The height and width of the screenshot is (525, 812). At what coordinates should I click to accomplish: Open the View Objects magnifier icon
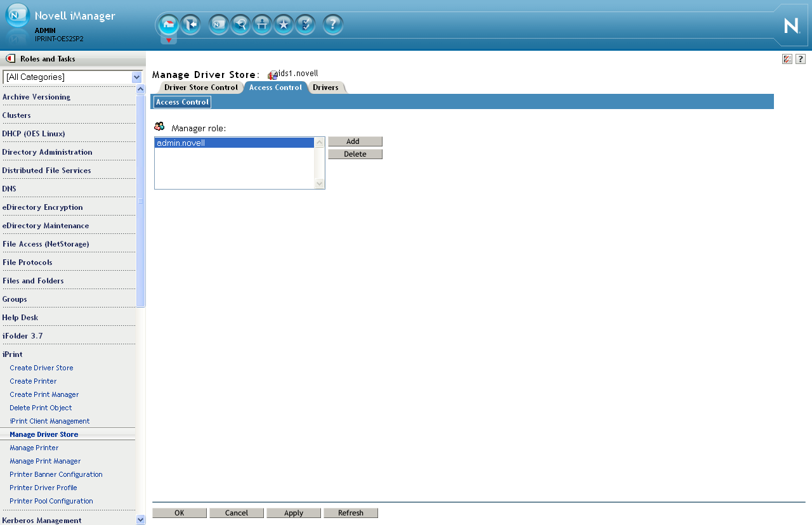coord(240,25)
